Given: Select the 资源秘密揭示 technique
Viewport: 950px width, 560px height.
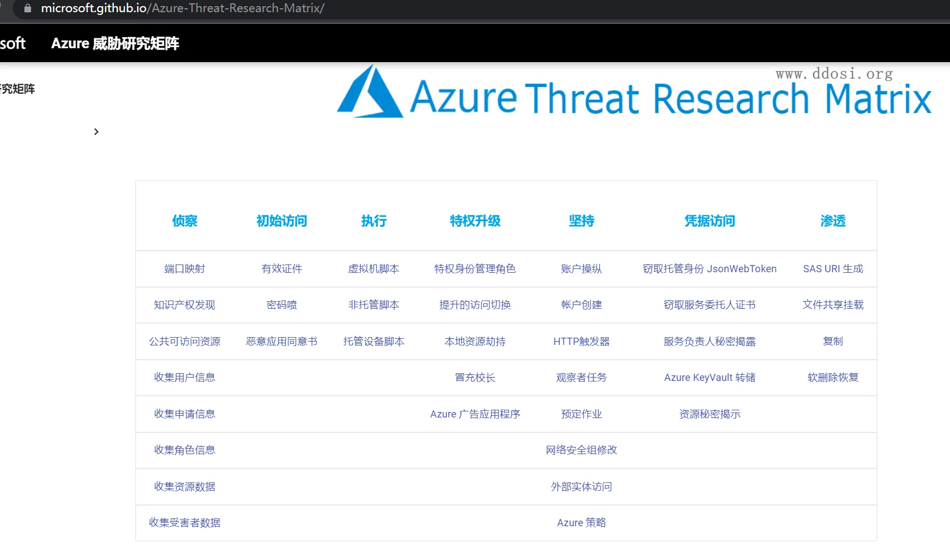Looking at the screenshot, I should [x=710, y=414].
